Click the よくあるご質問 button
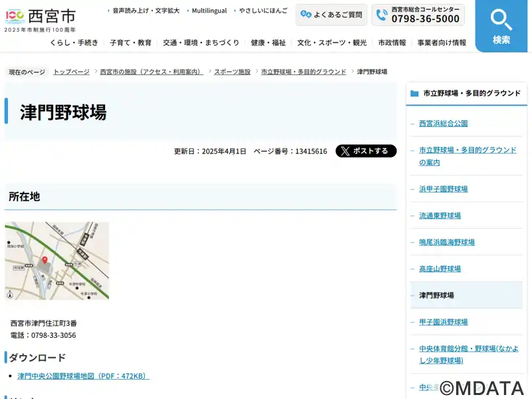The height and width of the screenshot is (399, 532). pyautogui.click(x=331, y=15)
